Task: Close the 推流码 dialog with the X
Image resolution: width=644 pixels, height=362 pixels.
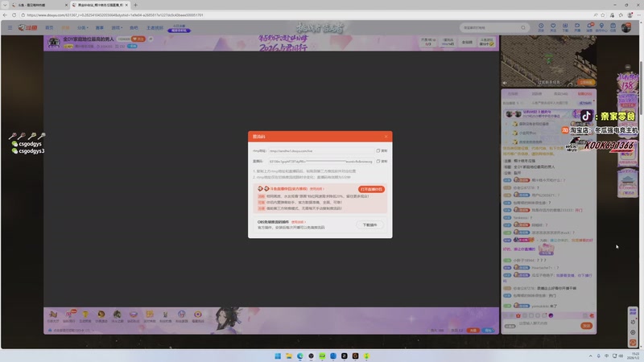Action: click(x=386, y=137)
